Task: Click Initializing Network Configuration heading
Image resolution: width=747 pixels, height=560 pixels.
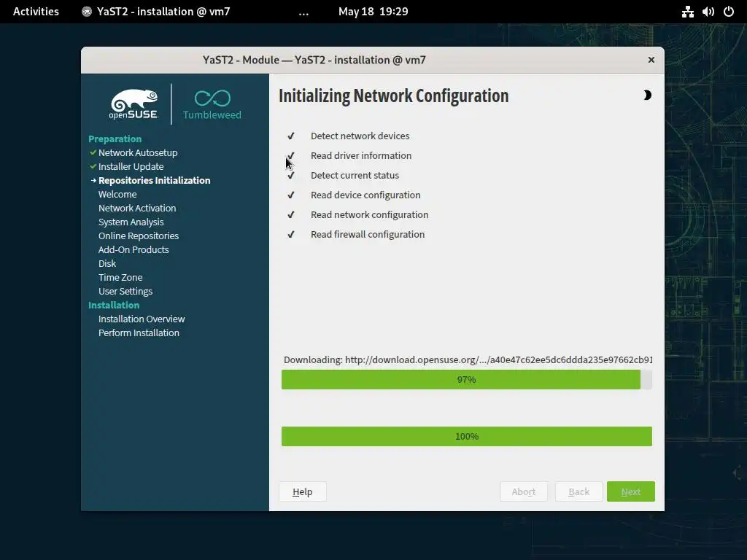Action: [393, 96]
